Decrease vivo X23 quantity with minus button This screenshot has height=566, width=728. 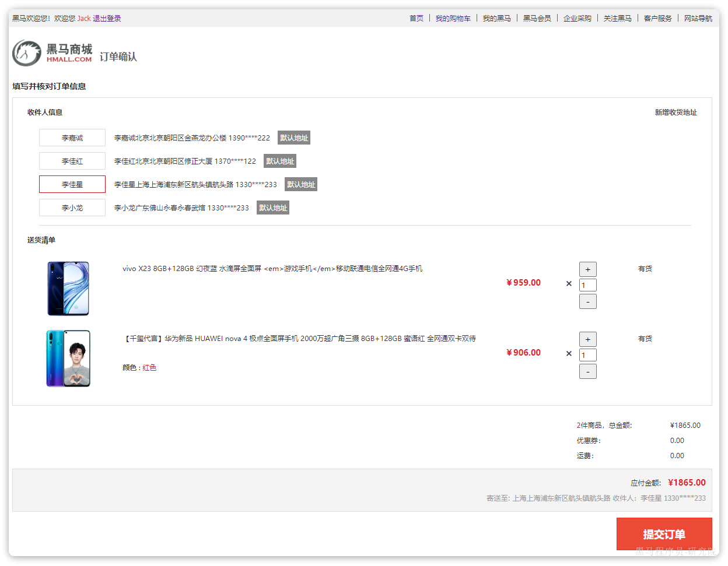click(x=587, y=301)
